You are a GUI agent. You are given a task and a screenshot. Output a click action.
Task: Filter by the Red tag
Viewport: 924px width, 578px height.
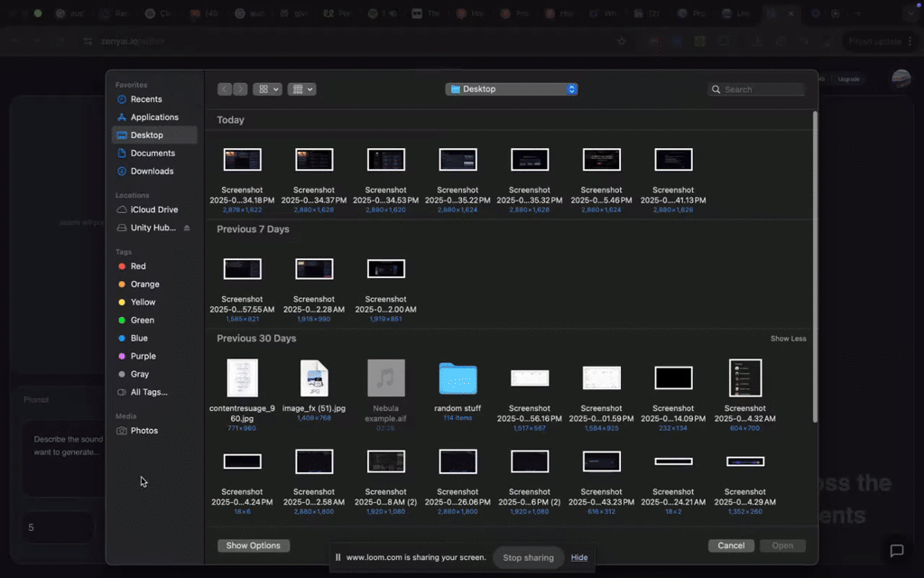[138, 266]
